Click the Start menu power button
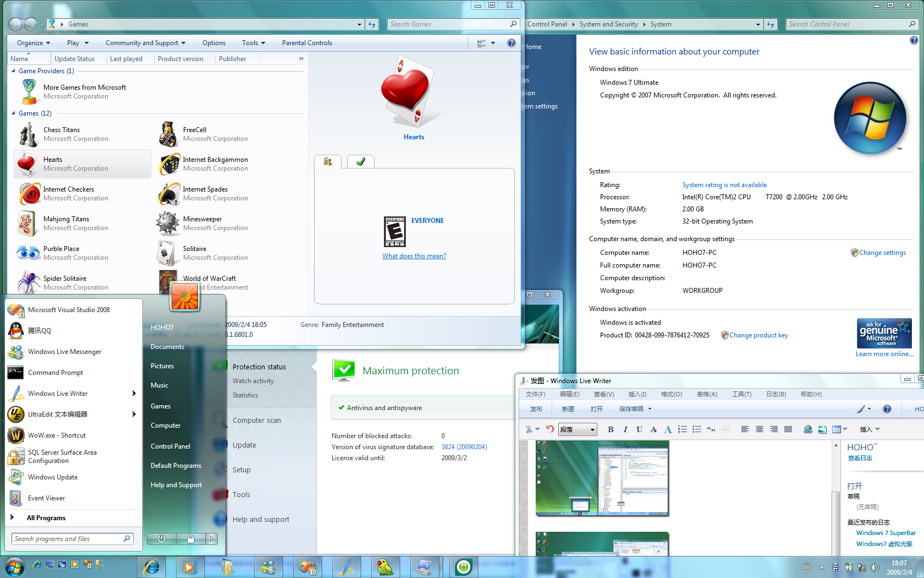The width and height of the screenshot is (924, 578). point(162,539)
